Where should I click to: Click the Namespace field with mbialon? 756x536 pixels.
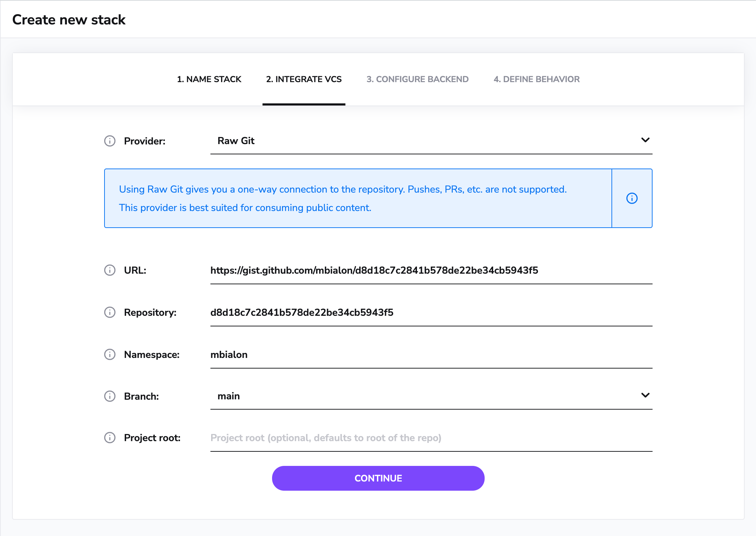tap(431, 355)
